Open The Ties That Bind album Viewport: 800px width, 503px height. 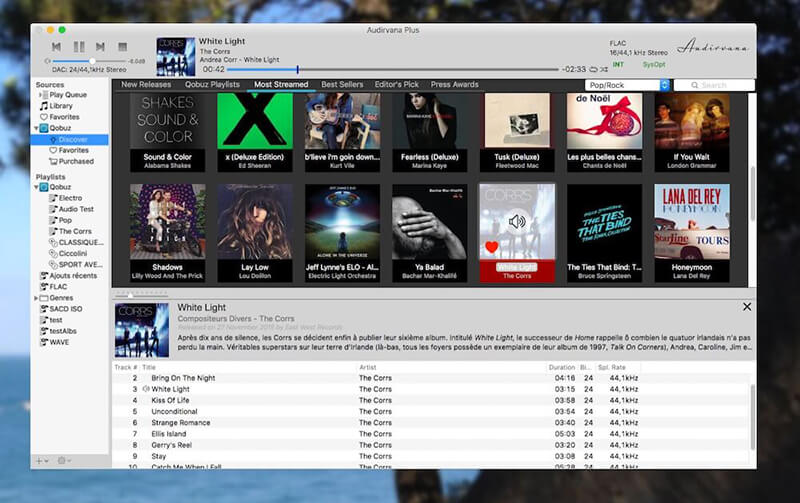coord(605,233)
